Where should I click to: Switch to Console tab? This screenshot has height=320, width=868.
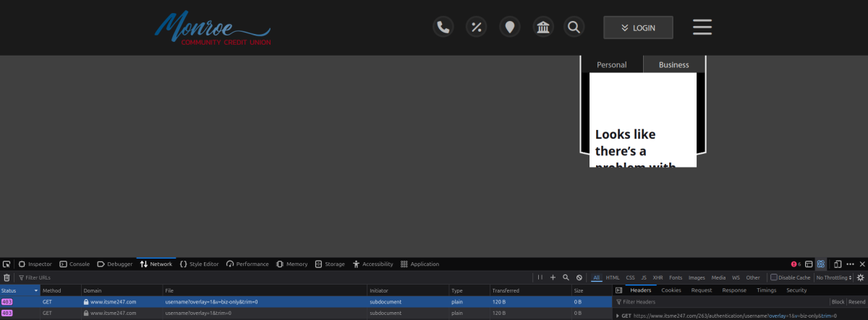75,264
